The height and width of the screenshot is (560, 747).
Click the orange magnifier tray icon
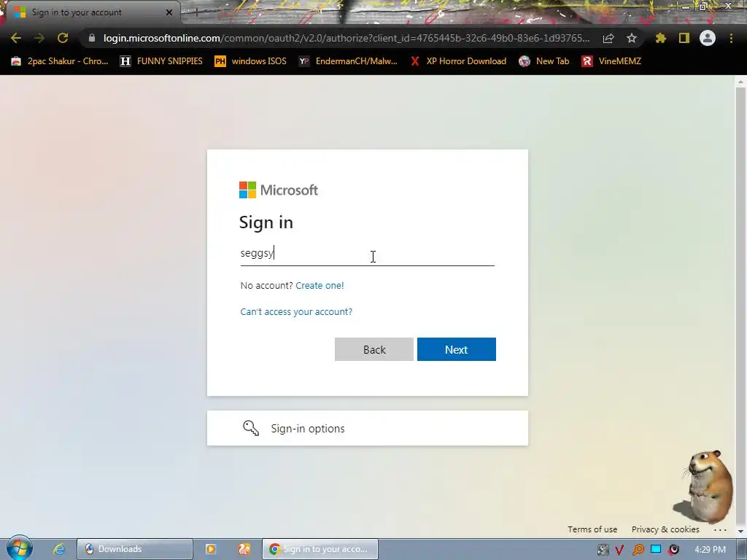(638, 550)
